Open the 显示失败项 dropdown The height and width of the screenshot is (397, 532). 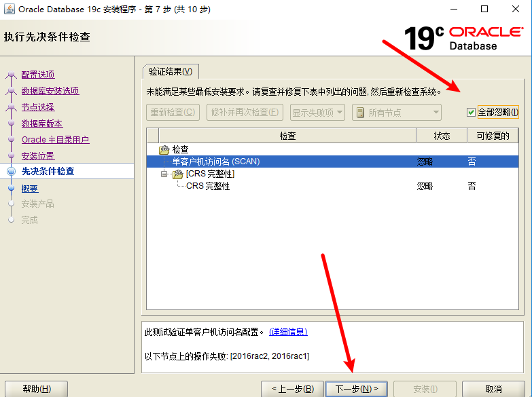317,113
